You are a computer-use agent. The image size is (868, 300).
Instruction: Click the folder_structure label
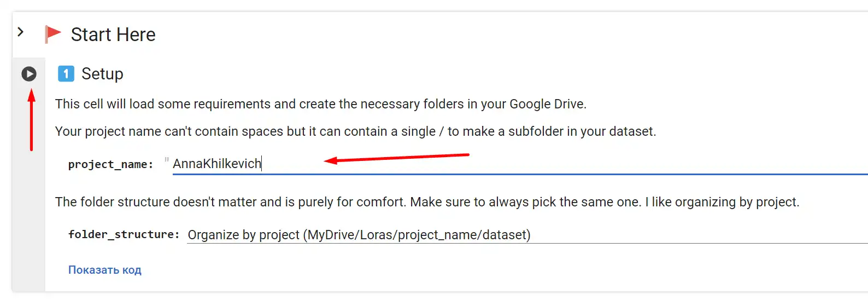(124, 234)
